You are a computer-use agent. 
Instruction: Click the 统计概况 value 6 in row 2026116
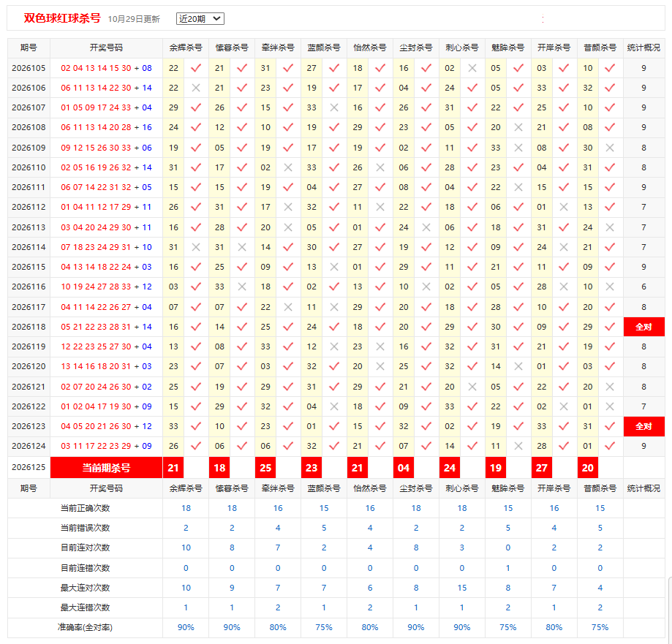pos(643,287)
